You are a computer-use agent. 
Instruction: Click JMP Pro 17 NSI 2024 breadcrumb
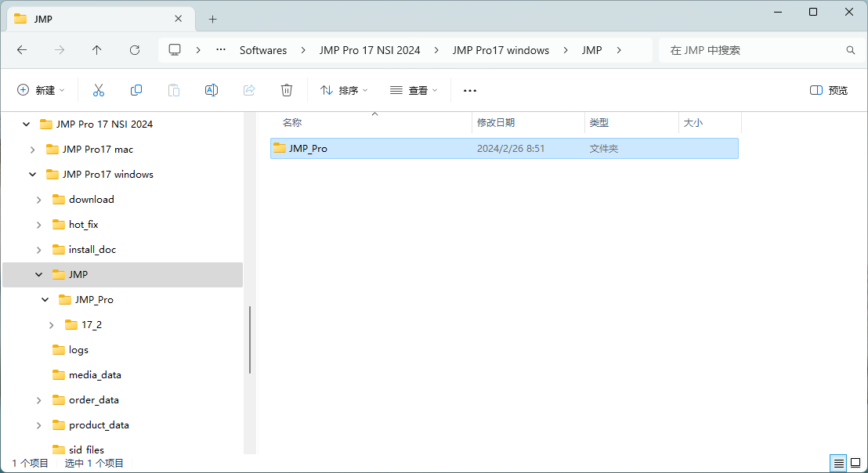click(370, 50)
